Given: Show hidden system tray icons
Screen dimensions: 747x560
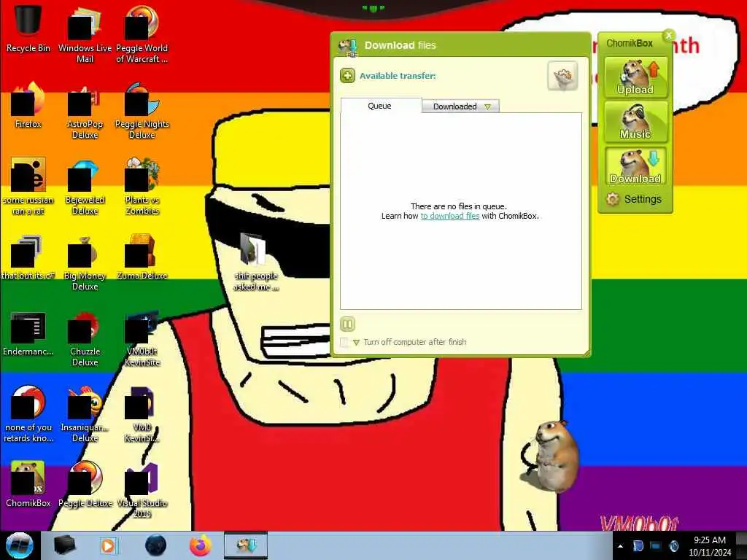Looking at the screenshot, I should tap(620, 546).
